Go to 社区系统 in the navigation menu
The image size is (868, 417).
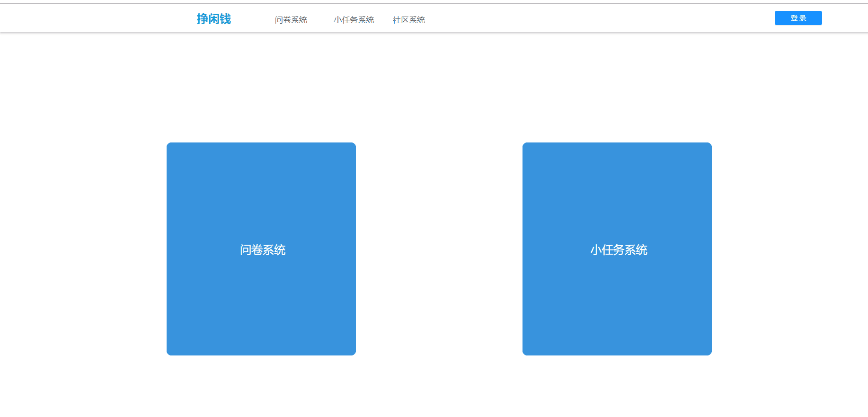point(408,20)
